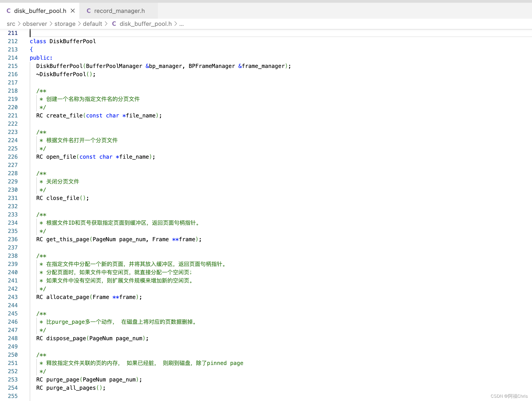Switch to record_manager.h tab
Viewport: 532px width, 401px height.
(x=119, y=11)
